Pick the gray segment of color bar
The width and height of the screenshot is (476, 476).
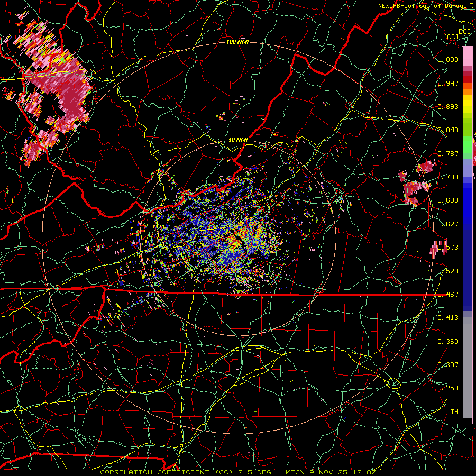click(x=467, y=368)
